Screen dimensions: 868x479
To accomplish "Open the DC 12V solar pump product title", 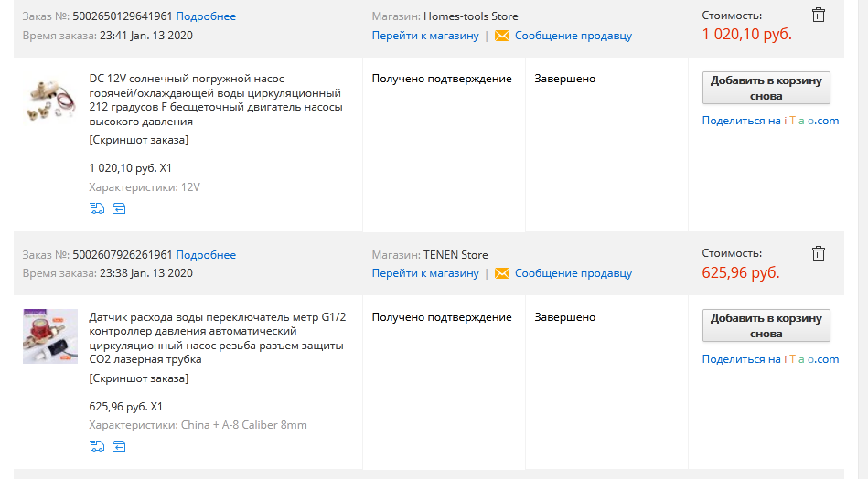I will pyautogui.click(x=215, y=100).
